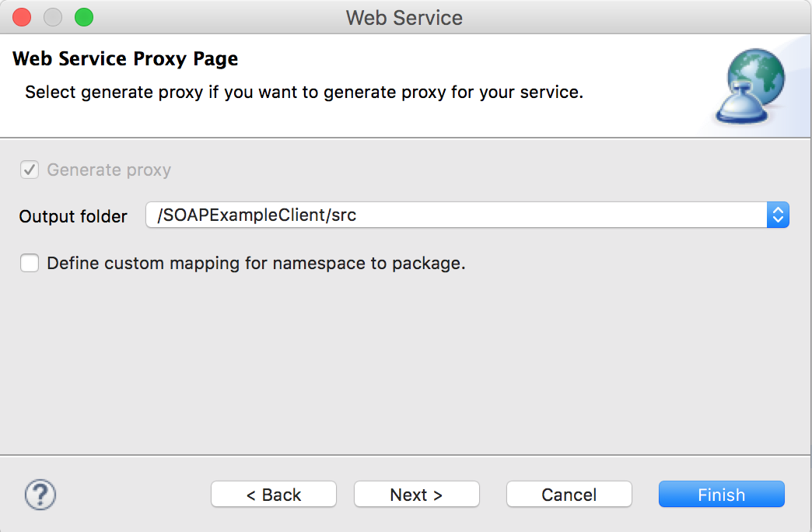Click the Web Service title bar
This screenshot has width=812, height=532.
click(x=405, y=17)
